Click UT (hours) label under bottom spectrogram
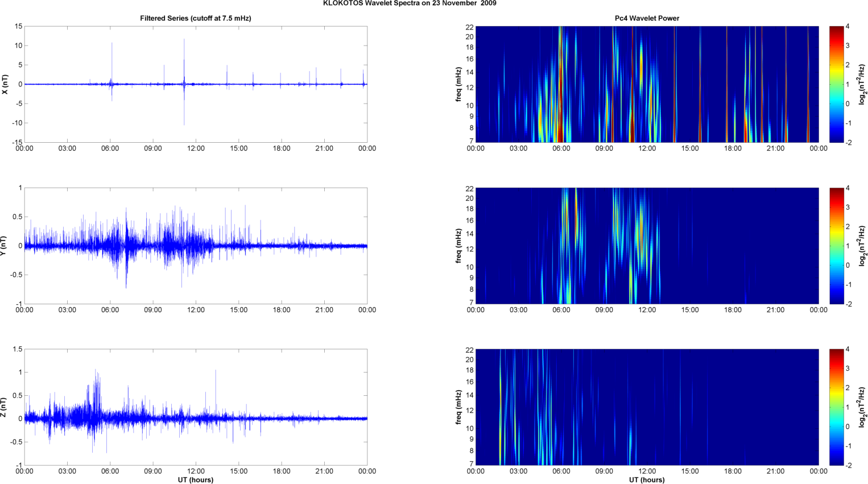The height and width of the screenshot is (484, 868). pos(647,480)
